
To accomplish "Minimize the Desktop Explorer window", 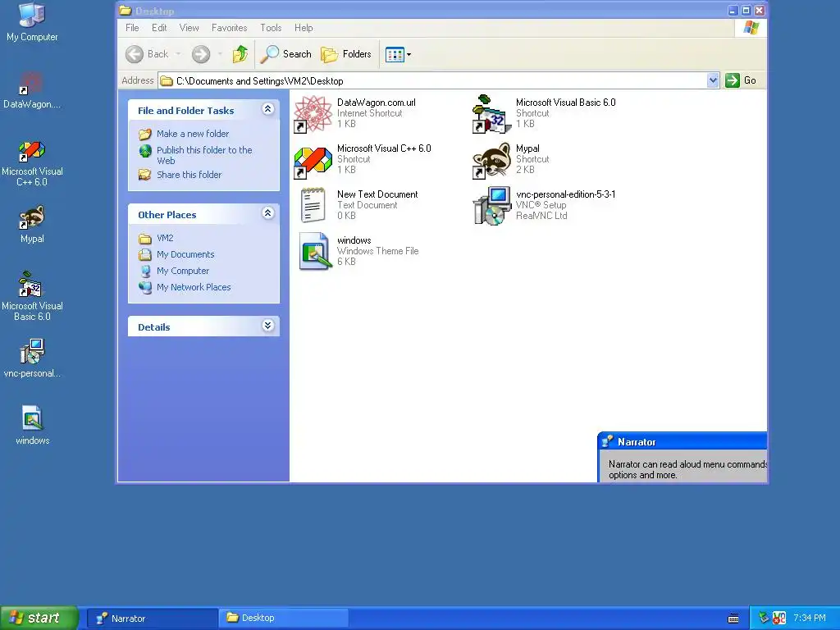I will pos(733,10).
